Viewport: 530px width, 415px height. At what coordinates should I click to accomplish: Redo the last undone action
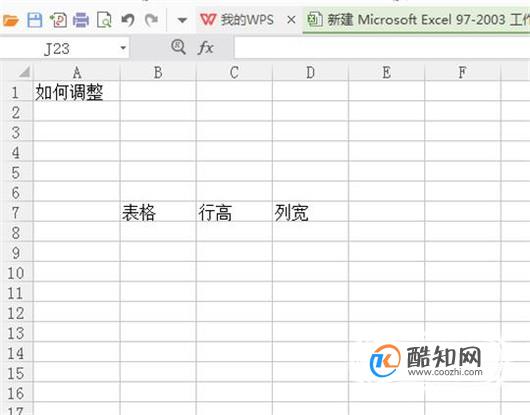click(x=151, y=20)
